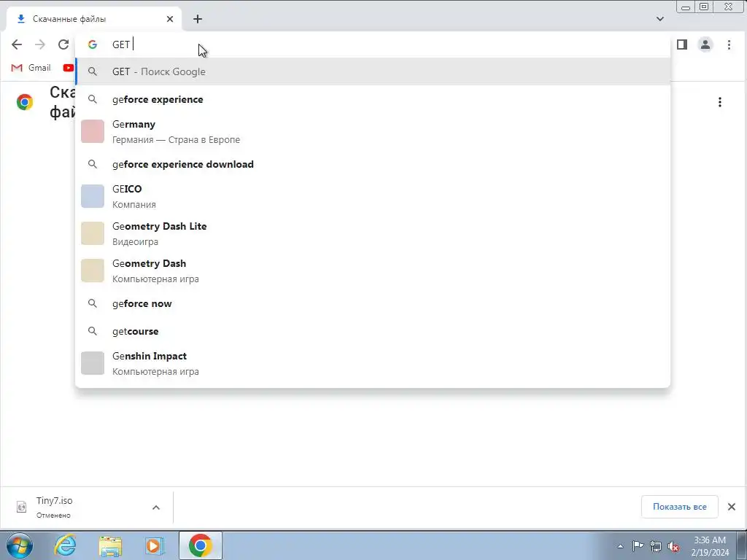Viewport: 747px width, 560px height.
Task: Click the Germany suggestion thumbnail
Action: (93, 131)
